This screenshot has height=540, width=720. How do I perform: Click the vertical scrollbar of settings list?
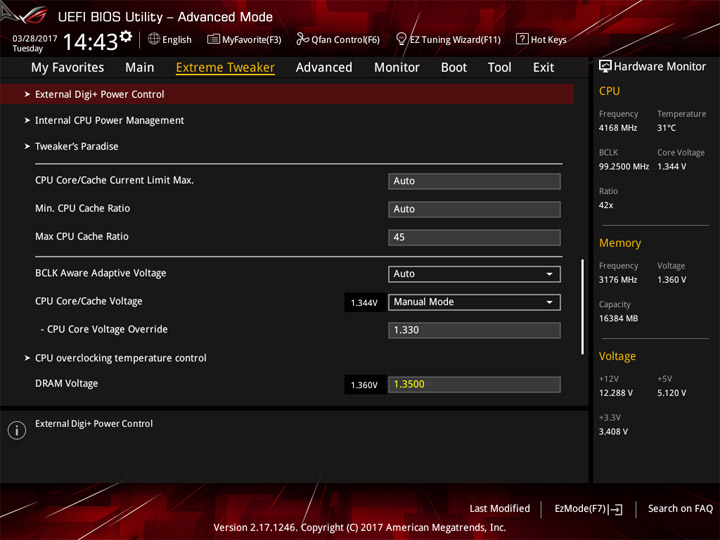pyautogui.click(x=583, y=307)
